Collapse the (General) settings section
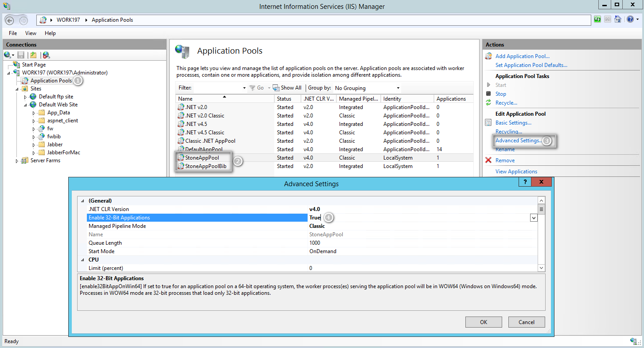644x348 pixels. (x=82, y=201)
